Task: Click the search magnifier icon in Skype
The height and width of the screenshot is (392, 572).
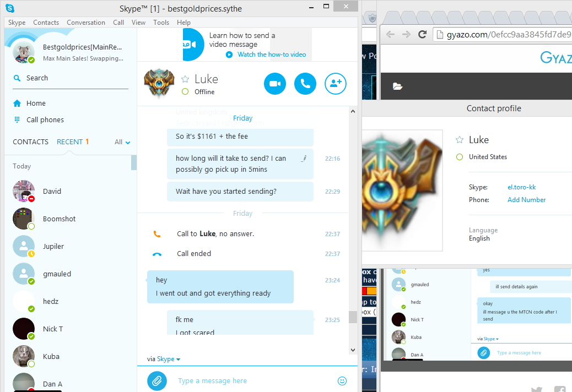Action: click(x=17, y=78)
